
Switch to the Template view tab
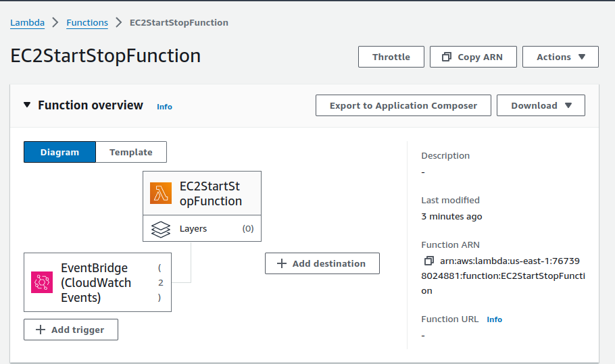pyautogui.click(x=131, y=152)
